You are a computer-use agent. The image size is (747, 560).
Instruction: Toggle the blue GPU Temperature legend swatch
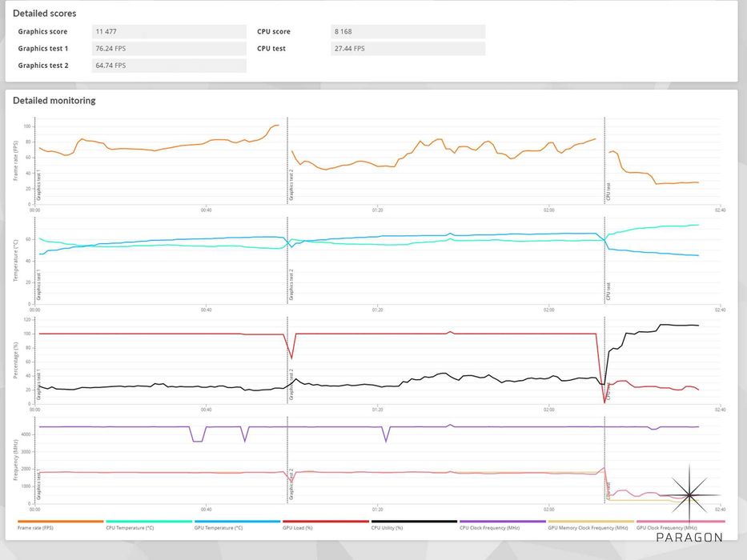[237, 522]
